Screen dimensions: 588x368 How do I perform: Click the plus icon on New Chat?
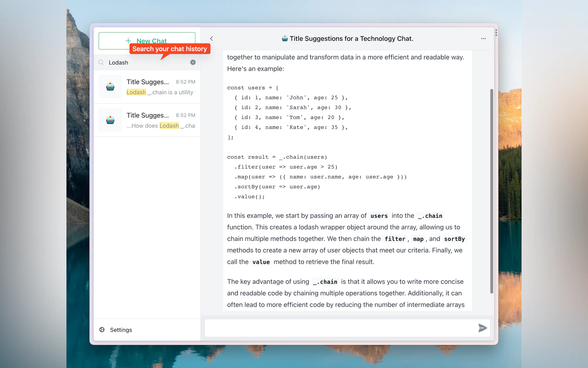coord(128,41)
